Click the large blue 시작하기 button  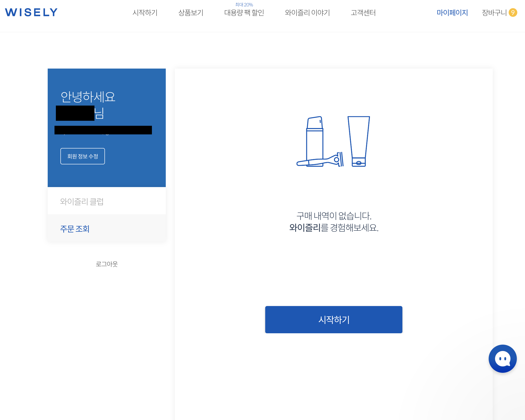point(334,319)
